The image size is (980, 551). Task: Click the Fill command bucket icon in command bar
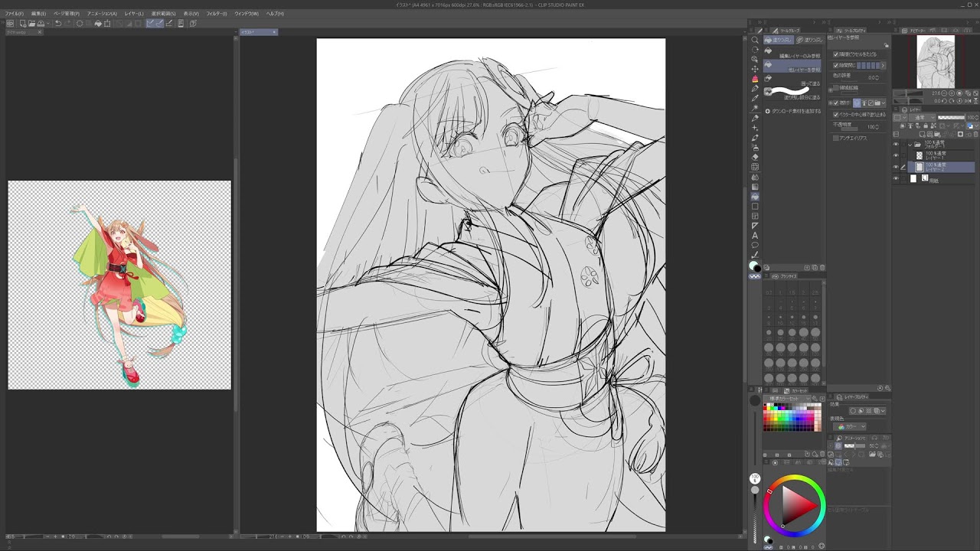click(98, 24)
